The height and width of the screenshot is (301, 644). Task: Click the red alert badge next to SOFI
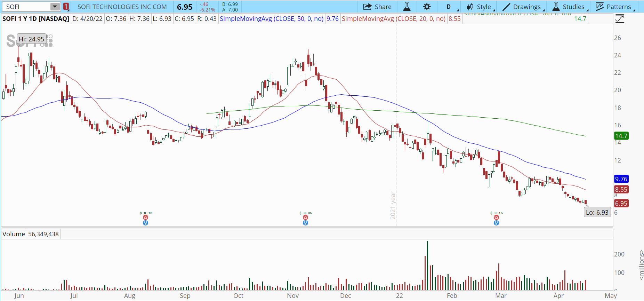[66, 7]
